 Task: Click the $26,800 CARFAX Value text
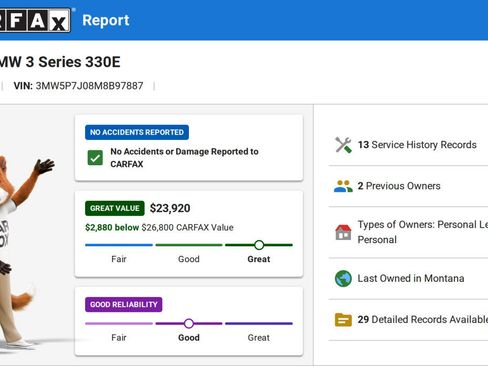tap(187, 228)
